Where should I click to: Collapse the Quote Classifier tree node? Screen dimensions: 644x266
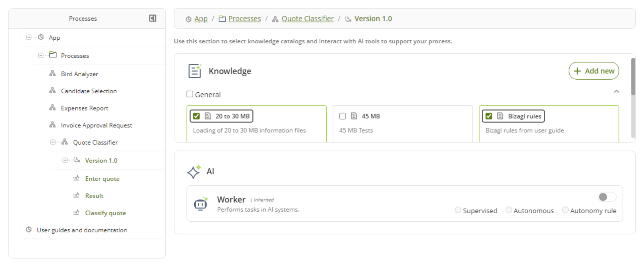click(53, 142)
